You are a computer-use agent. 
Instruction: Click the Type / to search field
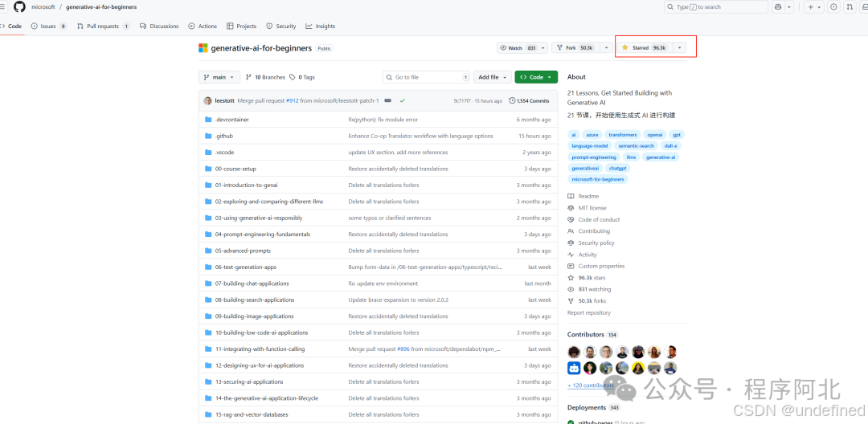pos(716,7)
